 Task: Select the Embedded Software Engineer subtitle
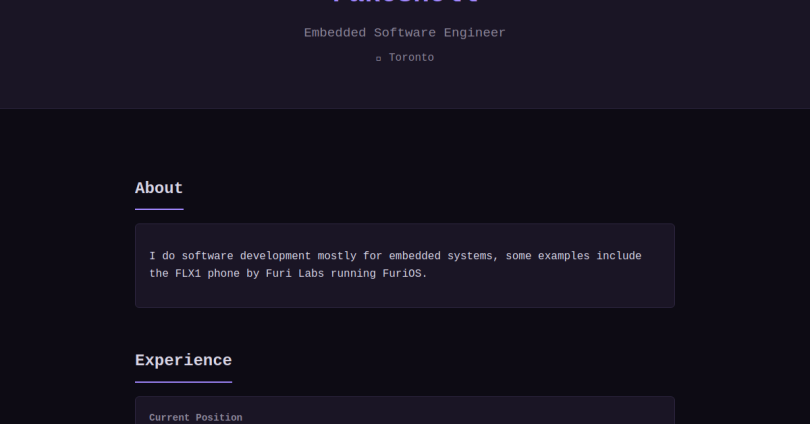(x=404, y=33)
